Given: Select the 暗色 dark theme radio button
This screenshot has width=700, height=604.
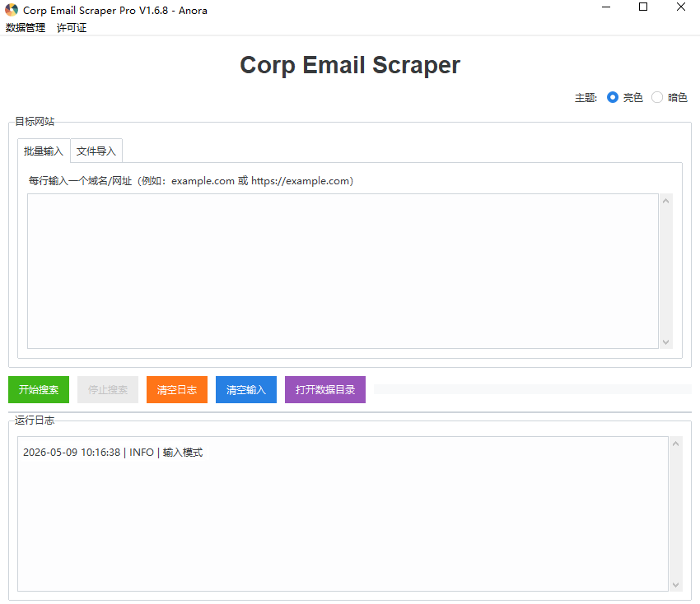Looking at the screenshot, I should pos(657,97).
